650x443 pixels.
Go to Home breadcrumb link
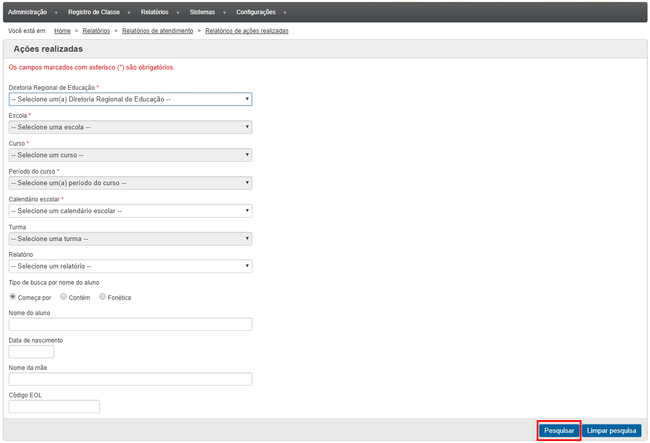tap(62, 31)
